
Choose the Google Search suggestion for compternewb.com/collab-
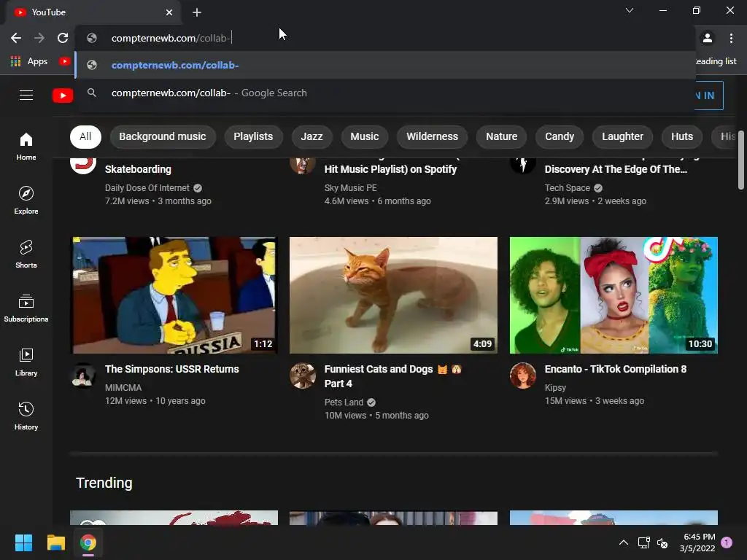tap(385, 93)
